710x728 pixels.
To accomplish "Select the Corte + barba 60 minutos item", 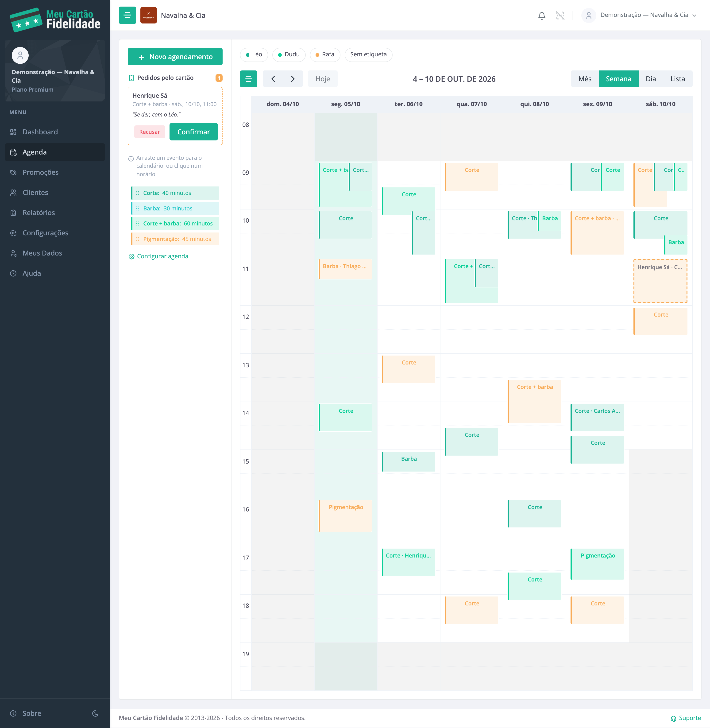I will pyautogui.click(x=175, y=223).
